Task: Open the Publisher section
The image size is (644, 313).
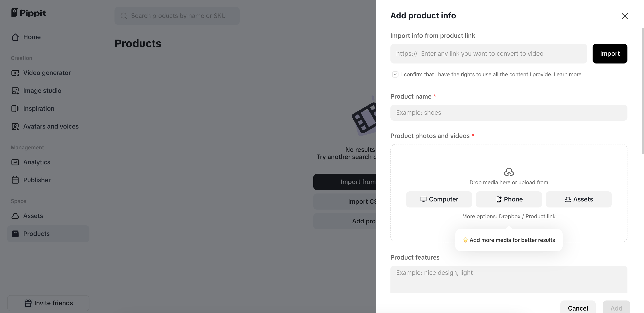Action: pyautogui.click(x=37, y=180)
